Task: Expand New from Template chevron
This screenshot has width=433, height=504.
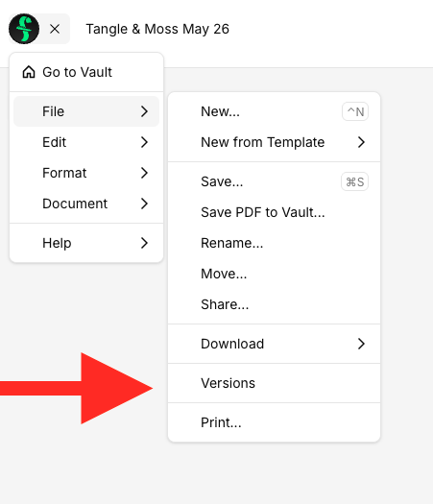Action: 361,142
